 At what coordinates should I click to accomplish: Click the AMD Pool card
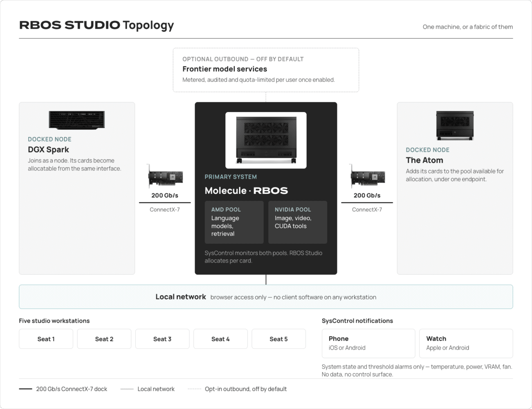(234, 222)
